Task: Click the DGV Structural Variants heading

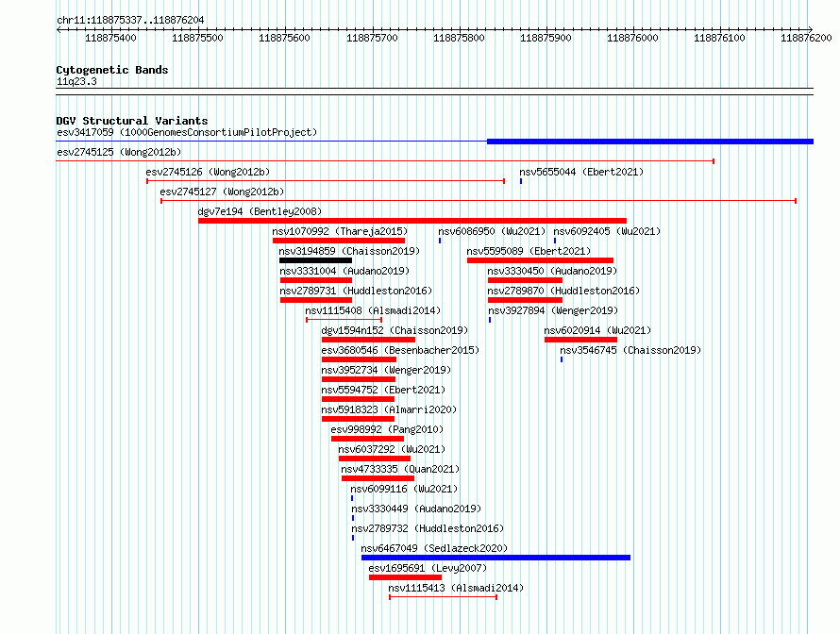Action: [x=132, y=121]
